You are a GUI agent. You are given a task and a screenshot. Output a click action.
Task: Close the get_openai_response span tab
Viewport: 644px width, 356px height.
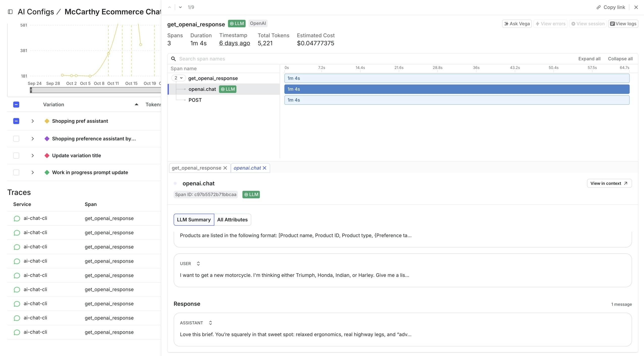(225, 168)
